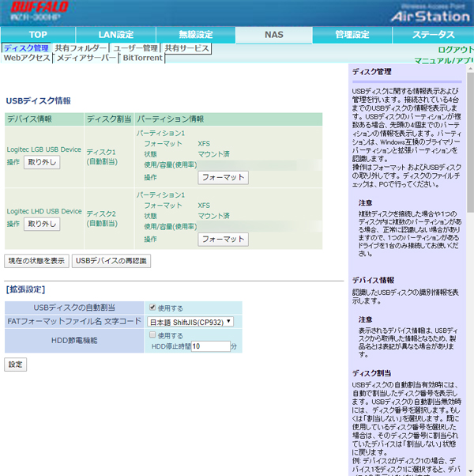The image size is (474, 476).
Task: Open マニュアル/アプリ link
Action: (x=444, y=61)
